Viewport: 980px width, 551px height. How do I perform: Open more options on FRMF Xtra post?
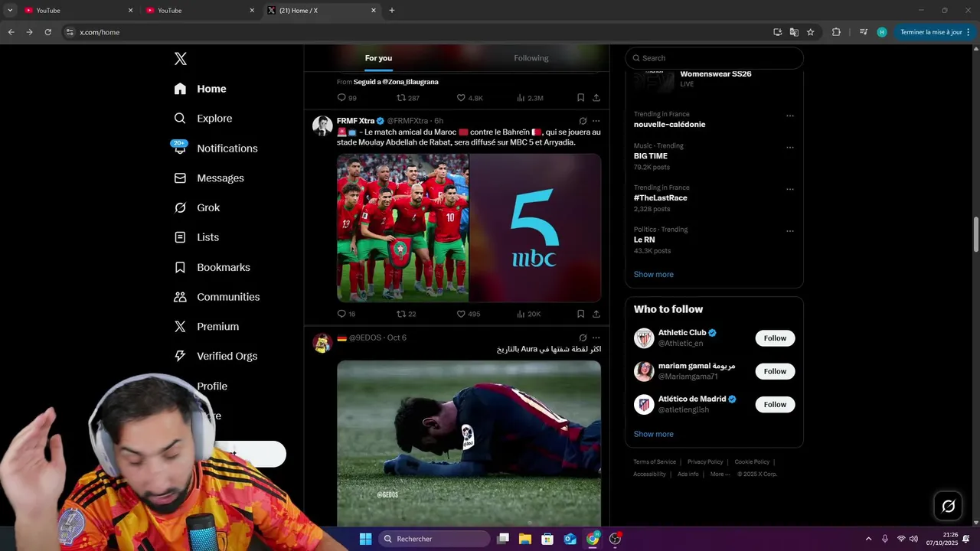(x=596, y=121)
